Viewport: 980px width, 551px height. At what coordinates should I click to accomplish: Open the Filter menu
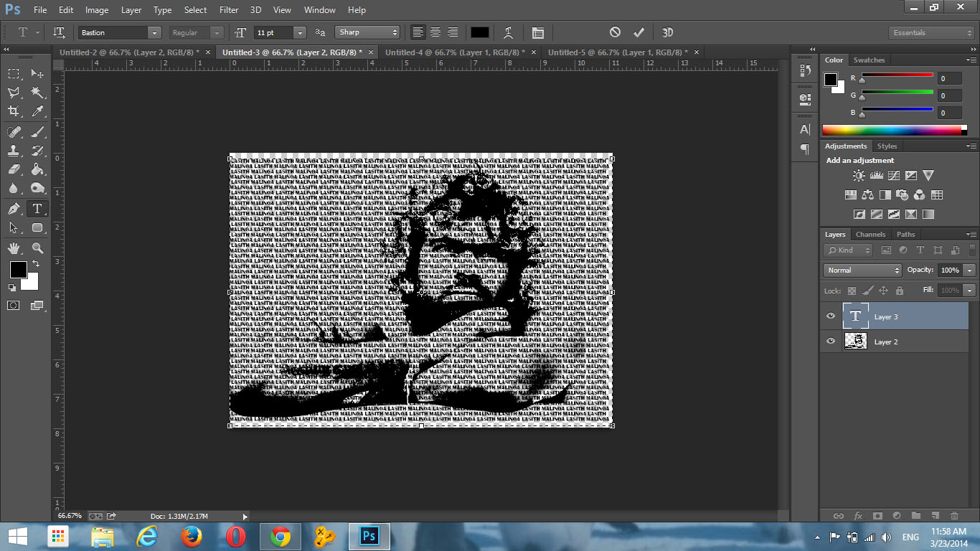229,10
